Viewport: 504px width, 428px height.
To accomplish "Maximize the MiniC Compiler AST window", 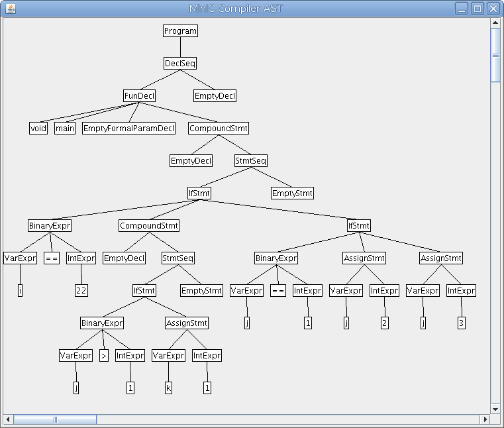I will (x=478, y=9).
